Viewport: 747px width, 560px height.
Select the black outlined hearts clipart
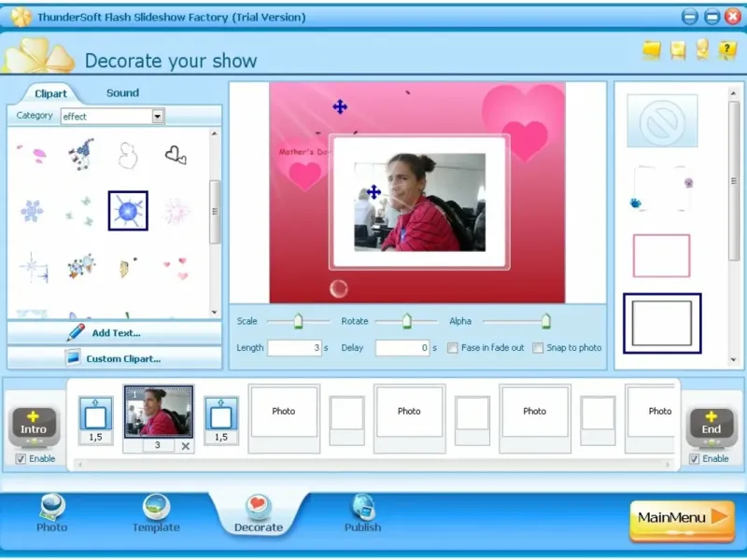tap(176, 155)
